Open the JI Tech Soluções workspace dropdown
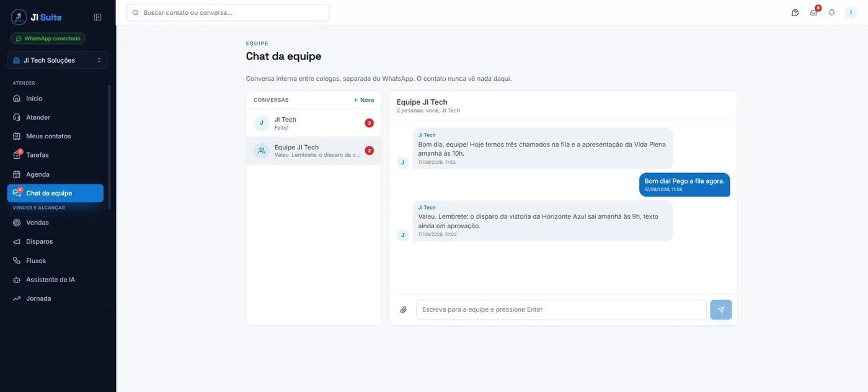The height and width of the screenshot is (392, 868). [x=58, y=60]
